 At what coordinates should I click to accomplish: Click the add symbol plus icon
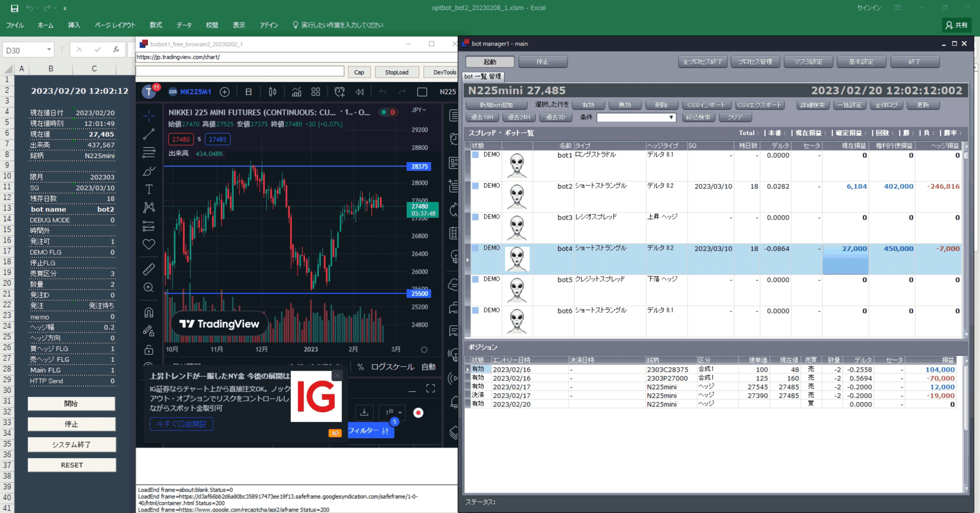tap(225, 92)
